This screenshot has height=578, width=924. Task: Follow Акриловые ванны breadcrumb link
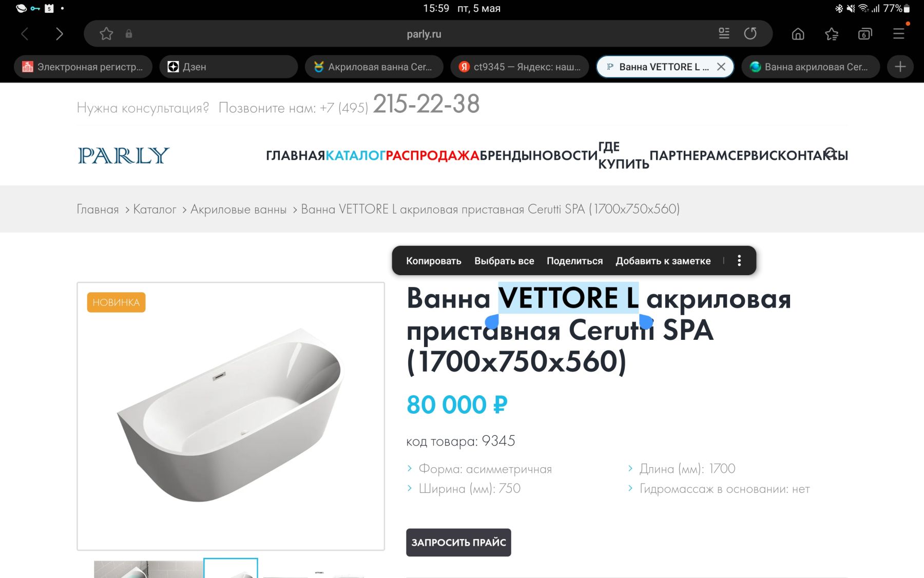[238, 209]
